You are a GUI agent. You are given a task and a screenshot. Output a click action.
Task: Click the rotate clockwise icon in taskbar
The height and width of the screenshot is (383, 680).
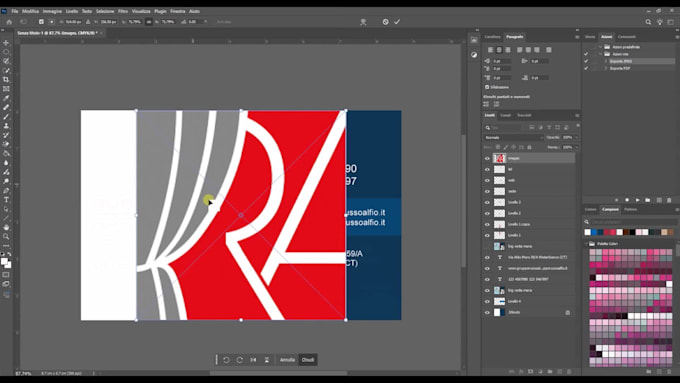[240, 360]
